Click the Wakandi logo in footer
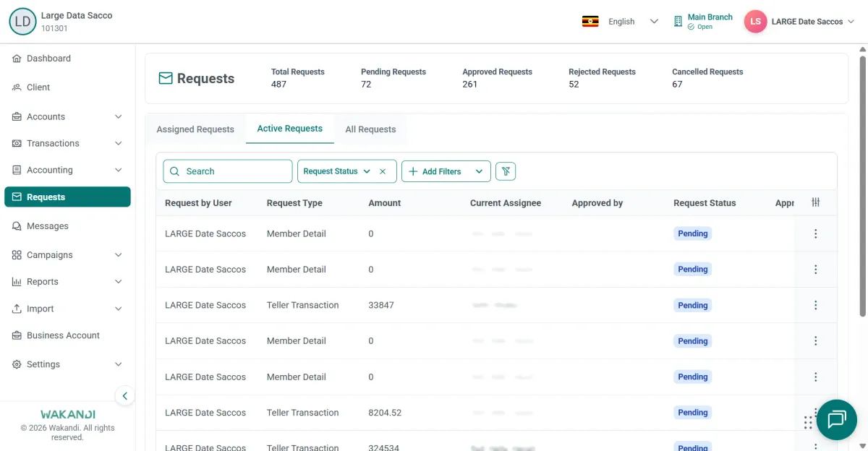Viewport: 868px width, 451px height. pyautogui.click(x=67, y=415)
